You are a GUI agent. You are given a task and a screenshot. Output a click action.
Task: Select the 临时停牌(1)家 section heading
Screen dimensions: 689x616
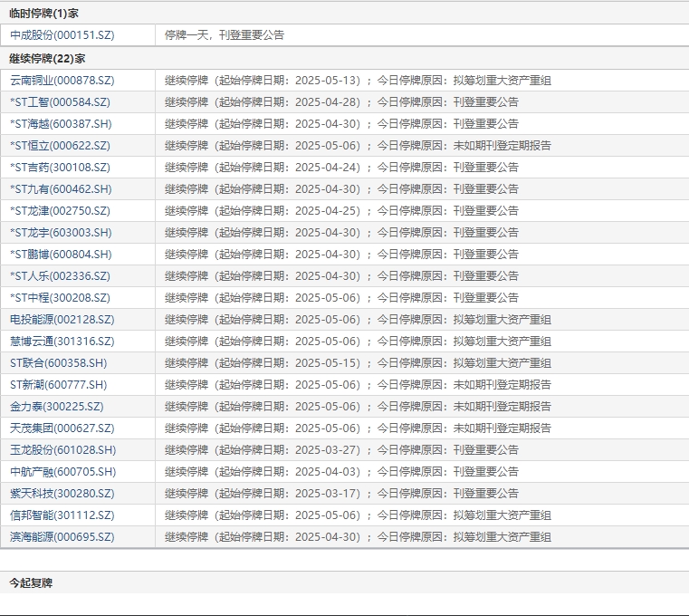click(x=44, y=14)
